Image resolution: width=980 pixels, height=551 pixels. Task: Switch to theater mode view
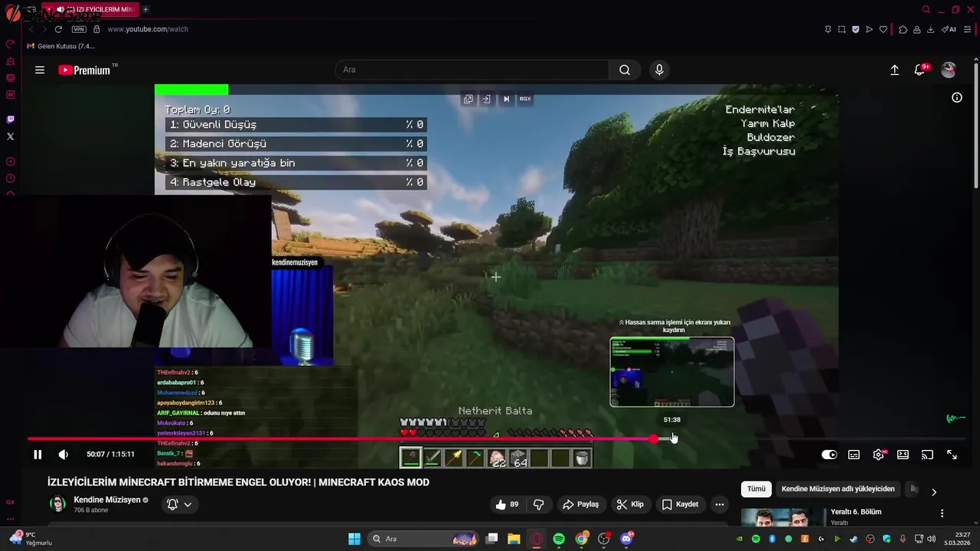[x=903, y=455]
